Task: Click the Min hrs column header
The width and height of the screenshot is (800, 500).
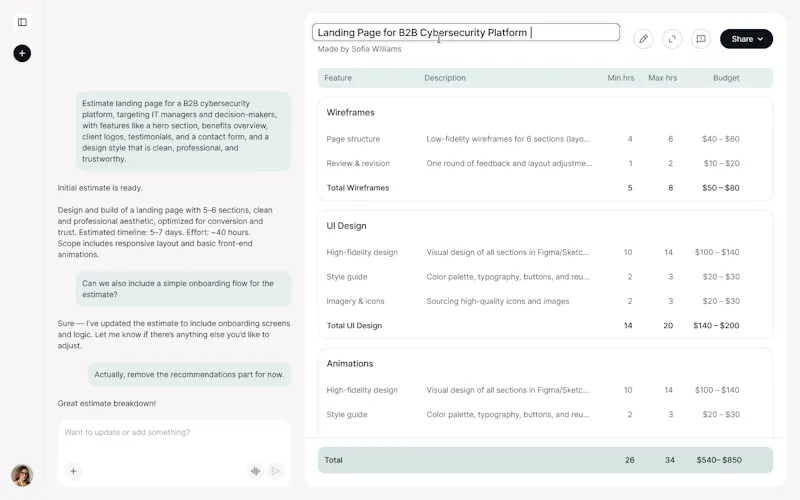Action: tap(620, 78)
